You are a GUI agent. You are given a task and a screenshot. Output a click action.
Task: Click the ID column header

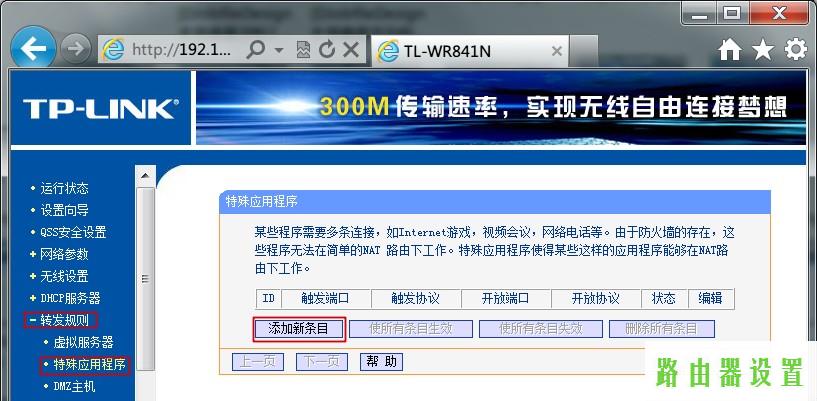[268, 299]
